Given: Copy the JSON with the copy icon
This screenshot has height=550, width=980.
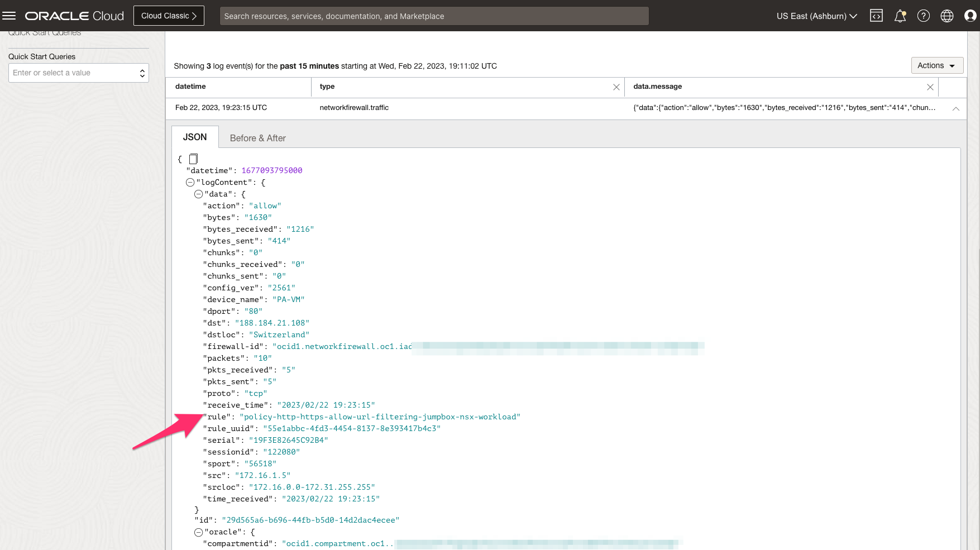Looking at the screenshot, I should click(193, 158).
